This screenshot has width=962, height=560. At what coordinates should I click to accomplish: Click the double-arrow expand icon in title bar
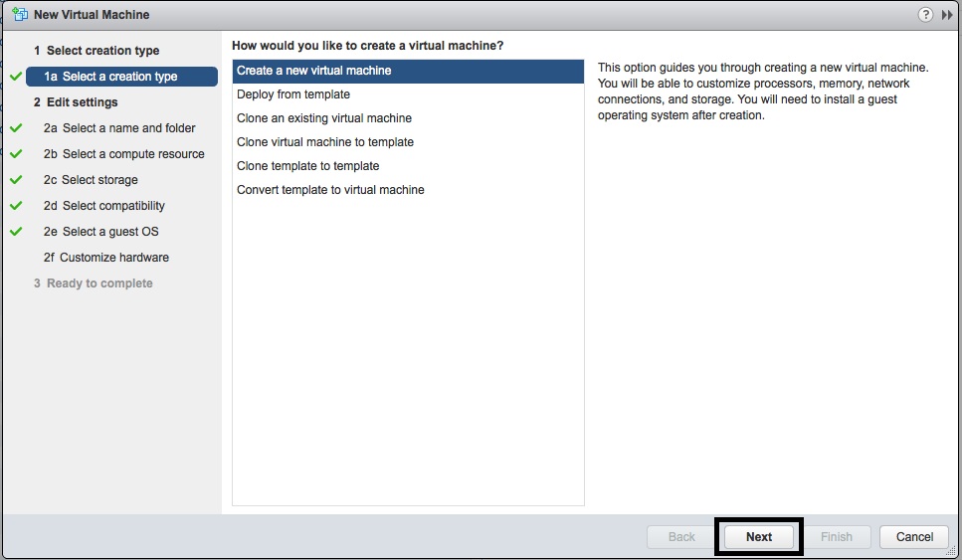[x=947, y=15]
